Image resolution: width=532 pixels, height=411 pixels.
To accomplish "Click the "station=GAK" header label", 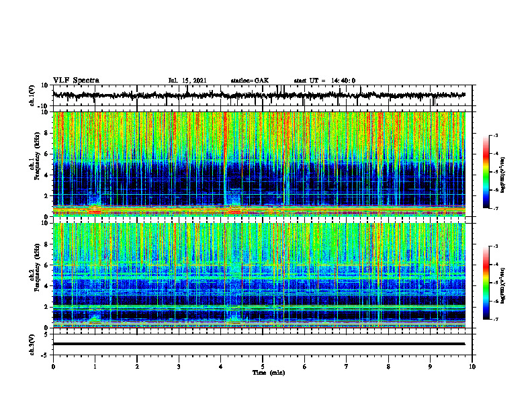I will click(250, 81).
